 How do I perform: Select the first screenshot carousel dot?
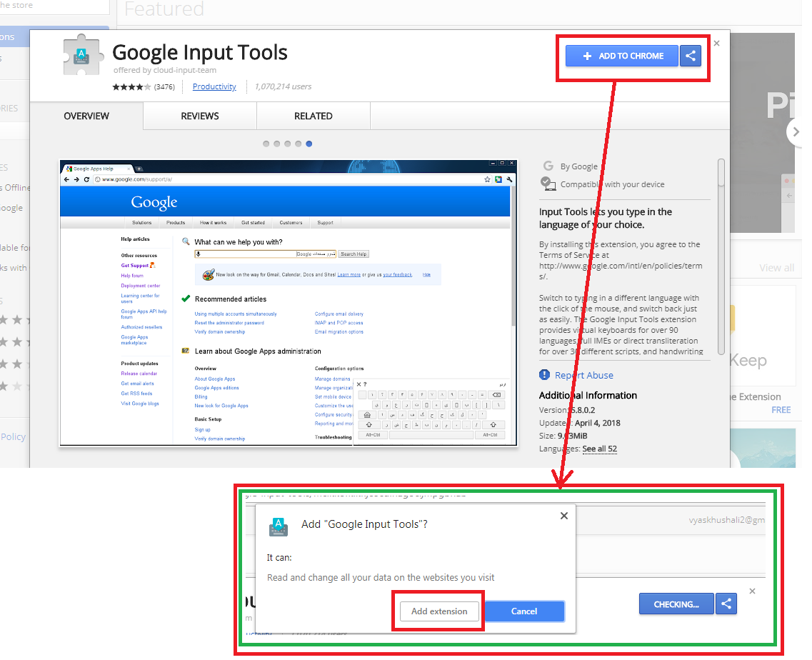[x=266, y=144]
